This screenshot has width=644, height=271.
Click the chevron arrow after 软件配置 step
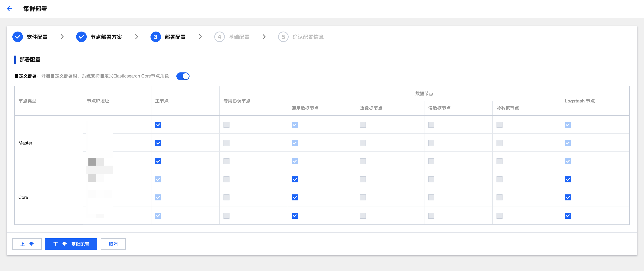click(x=62, y=37)
